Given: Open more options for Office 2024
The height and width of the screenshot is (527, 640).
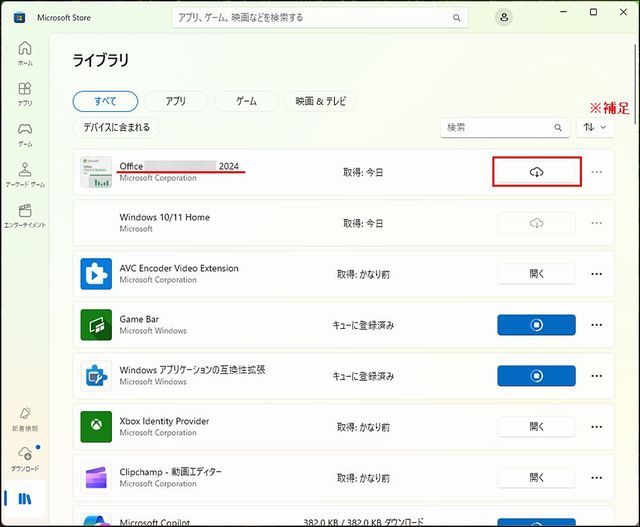Looking at the screenshot, I should (x=596, y=172).
